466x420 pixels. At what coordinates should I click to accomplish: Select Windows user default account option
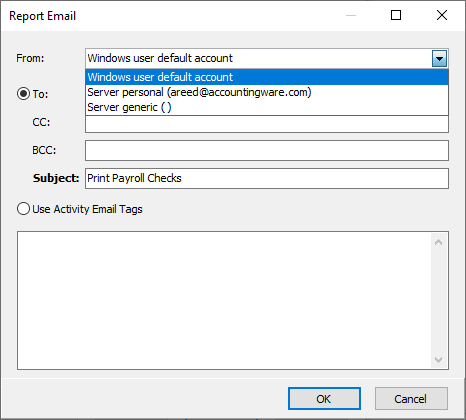(267, 77)
